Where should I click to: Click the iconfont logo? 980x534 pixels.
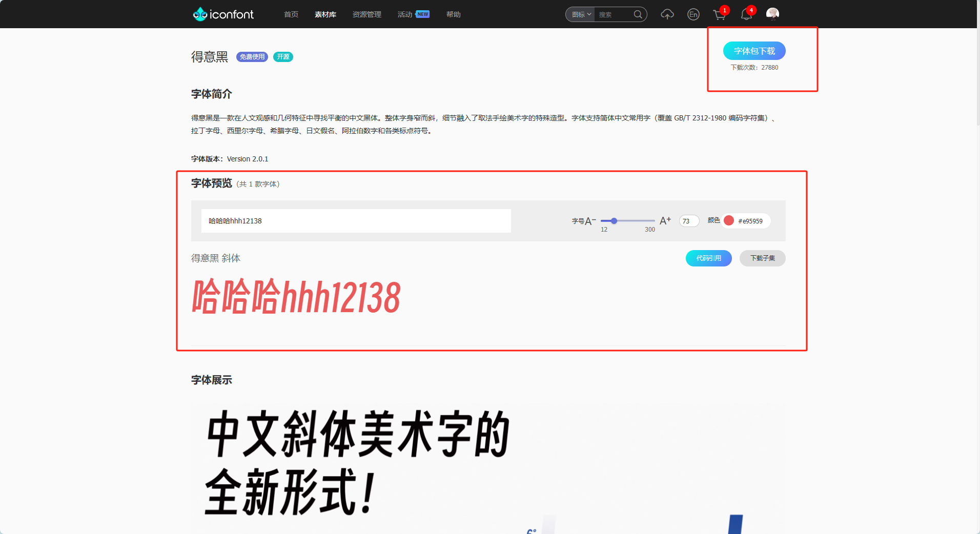(223, 14)
